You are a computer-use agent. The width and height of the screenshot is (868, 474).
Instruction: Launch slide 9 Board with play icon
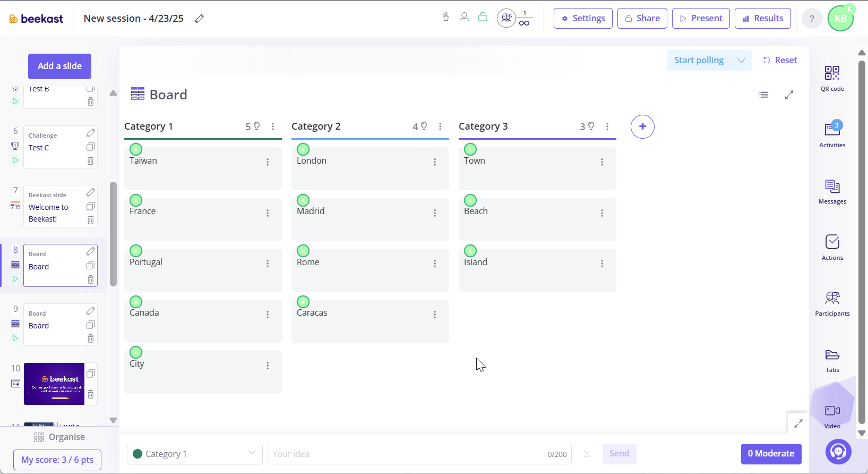click(x=15, y=338)
